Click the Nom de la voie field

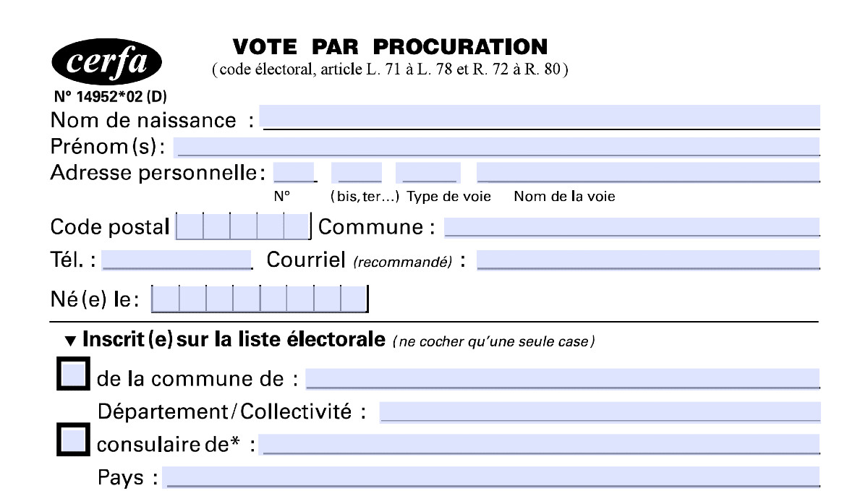pos(648,172)
